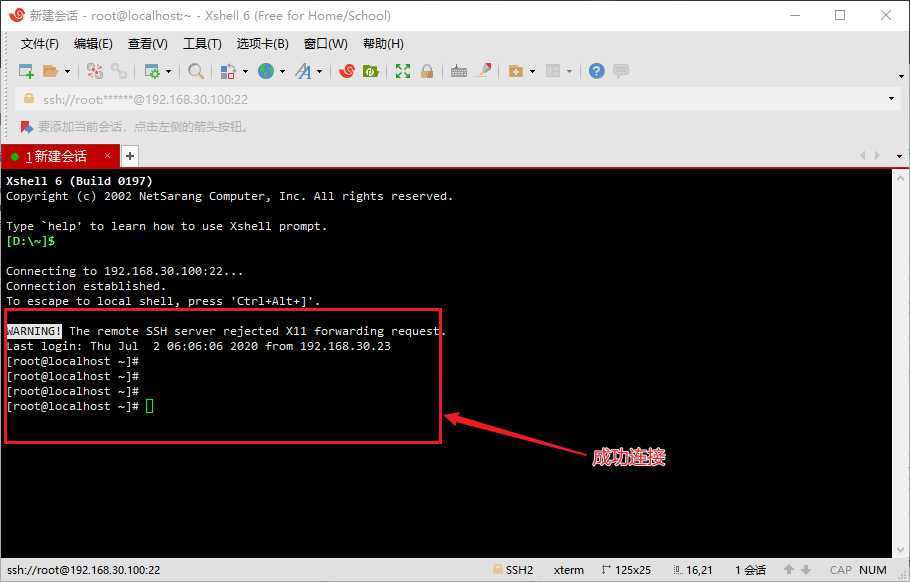This screenshot has width=910, height=582.
Task: Click the '1 会话' status bar entry
Action: point(750,570)
